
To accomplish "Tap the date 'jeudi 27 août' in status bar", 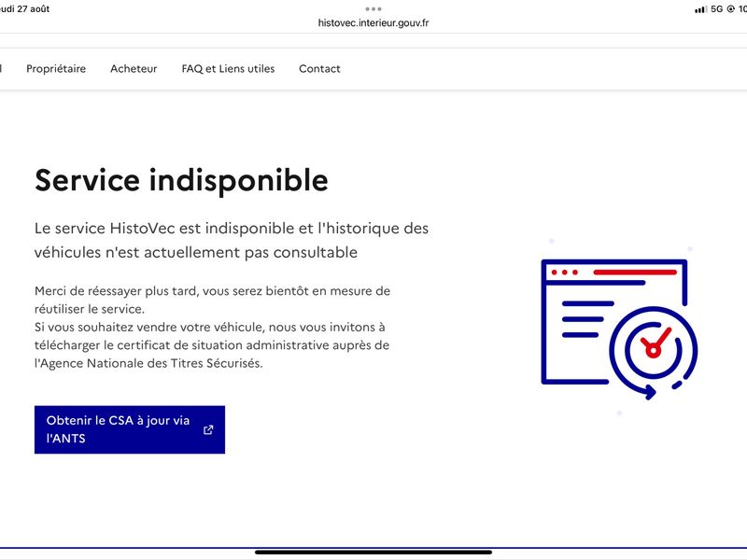I will [x=24, y=8].
